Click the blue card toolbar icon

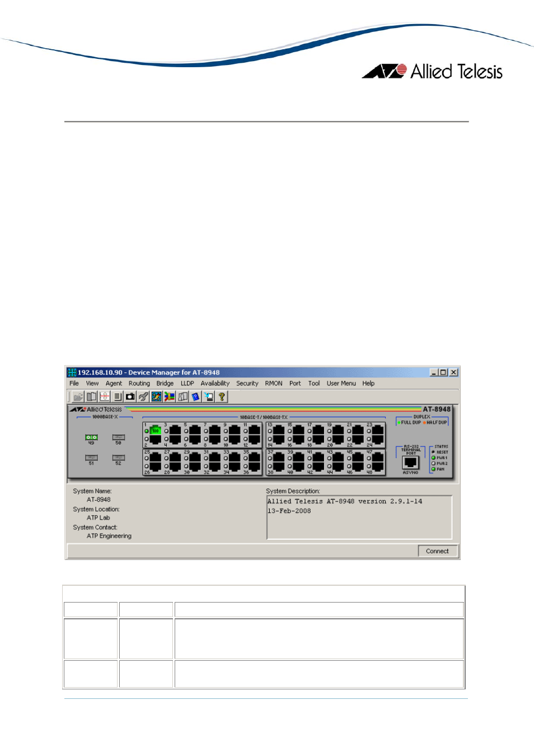tap(195, 396)
